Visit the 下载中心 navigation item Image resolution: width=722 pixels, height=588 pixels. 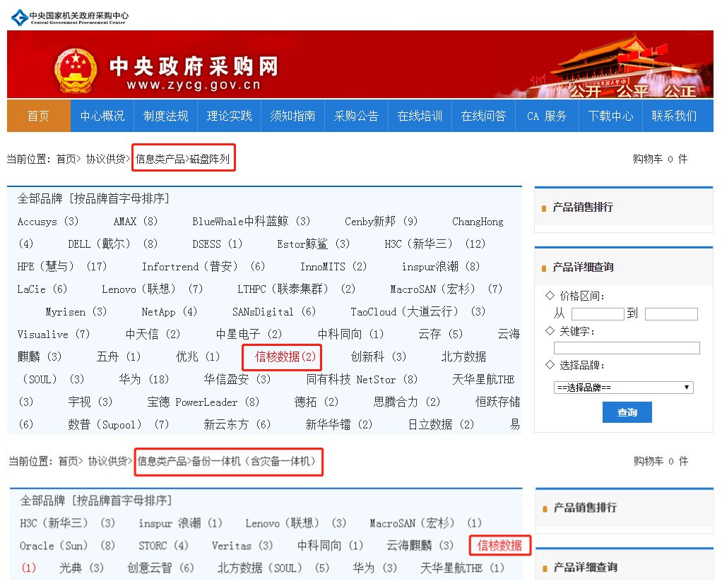pyautogui.click(x=610, y=116)
